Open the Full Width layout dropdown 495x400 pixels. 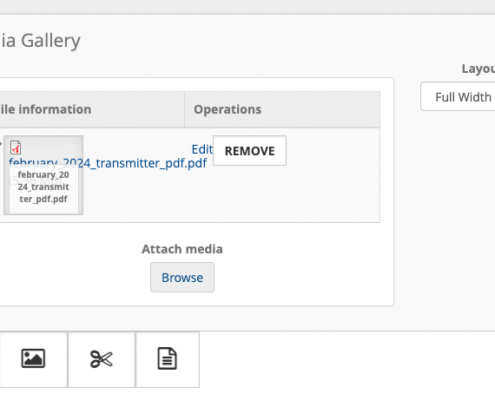click(458, 97)
